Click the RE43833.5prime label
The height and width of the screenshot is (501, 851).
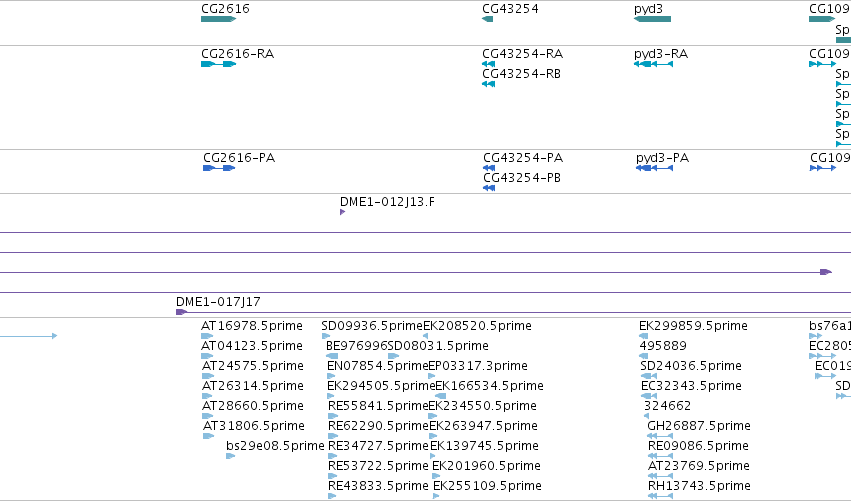[x=378, y=486]
